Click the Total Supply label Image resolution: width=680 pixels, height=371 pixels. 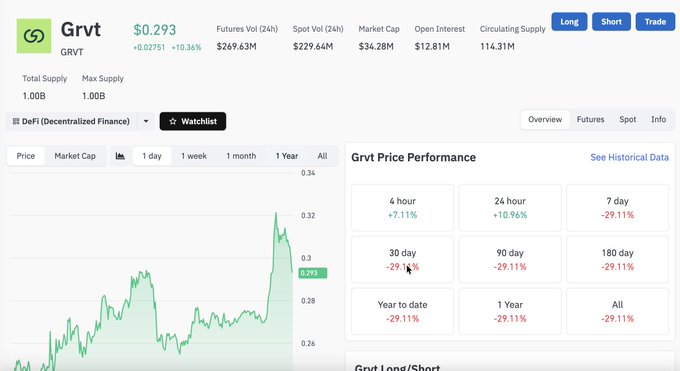45,79
